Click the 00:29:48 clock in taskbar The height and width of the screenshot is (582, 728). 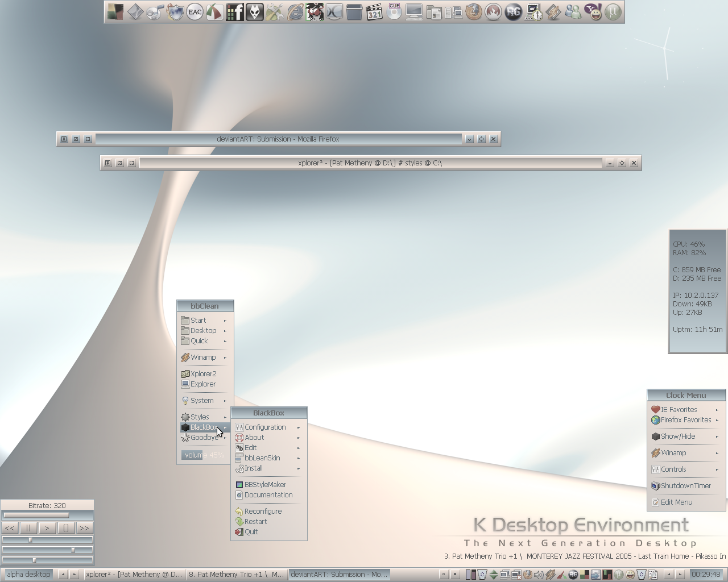(x=706, y=575)
